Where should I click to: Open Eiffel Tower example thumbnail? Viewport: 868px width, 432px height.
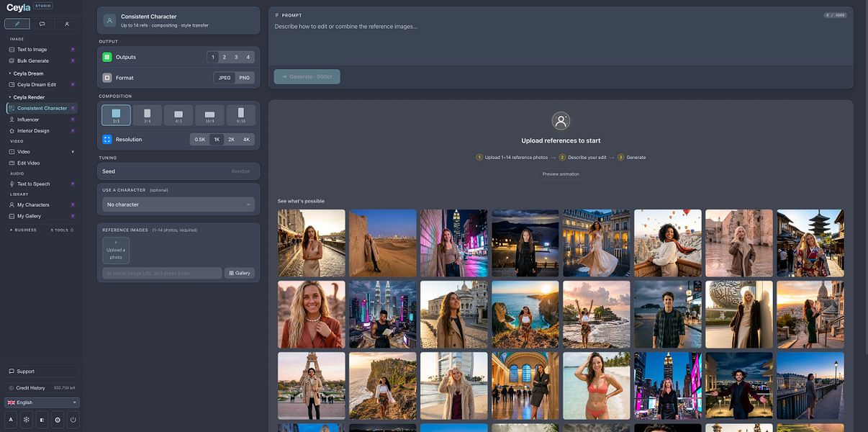tap(312, 386)
